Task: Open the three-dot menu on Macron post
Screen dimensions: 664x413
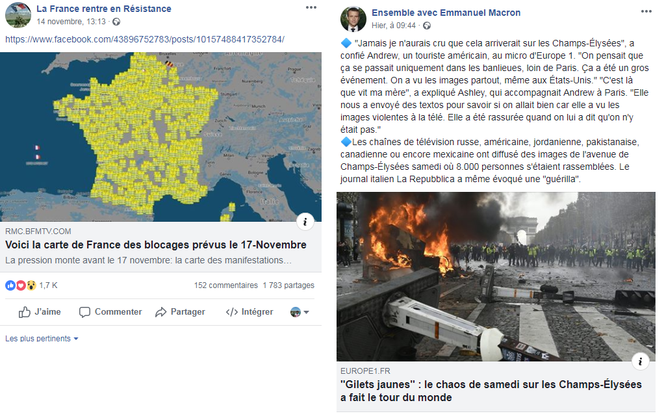Action: coord(646,11)
